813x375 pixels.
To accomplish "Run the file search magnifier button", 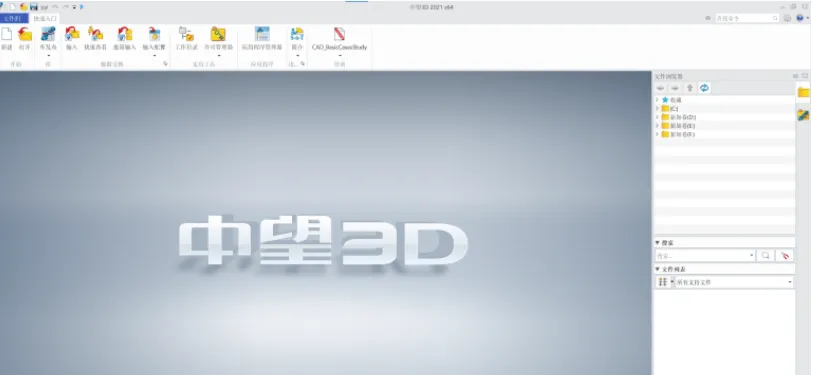I will tap(765, 256).
